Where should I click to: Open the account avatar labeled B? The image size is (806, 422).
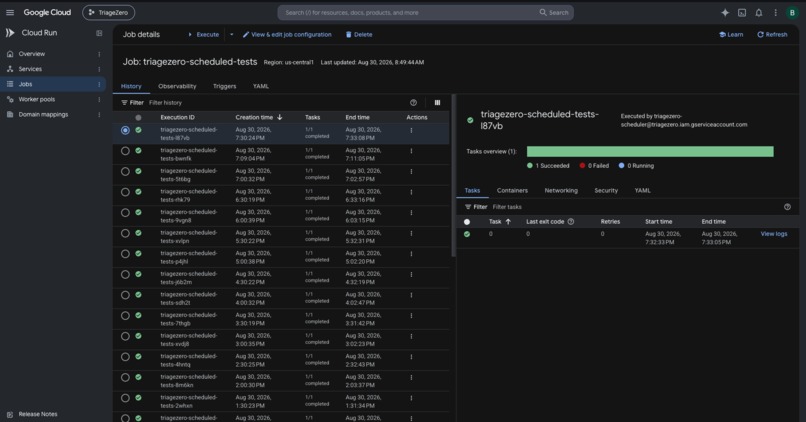792,12
